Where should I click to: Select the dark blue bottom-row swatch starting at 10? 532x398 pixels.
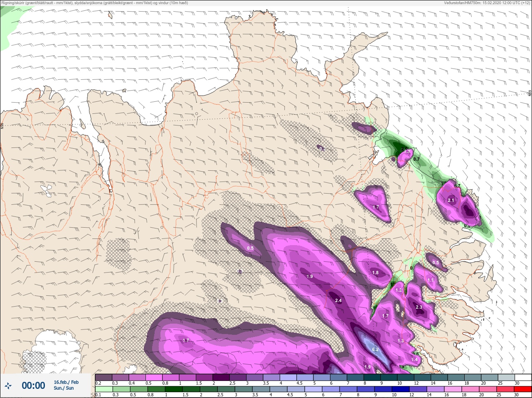(x=400, y=389)
